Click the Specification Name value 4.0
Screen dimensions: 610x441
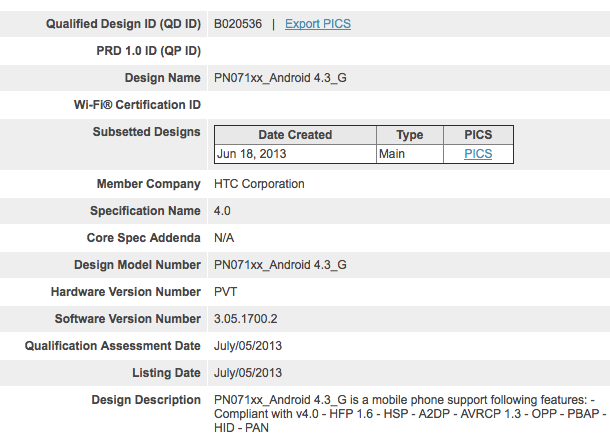(x=222, y=211)
